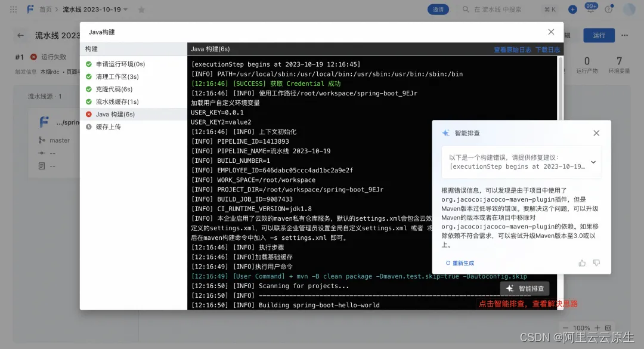Image resolution: width=644 pixels, height=349 pixels.
Task: Star this pipeline as favorite
Action: [141, 10]
